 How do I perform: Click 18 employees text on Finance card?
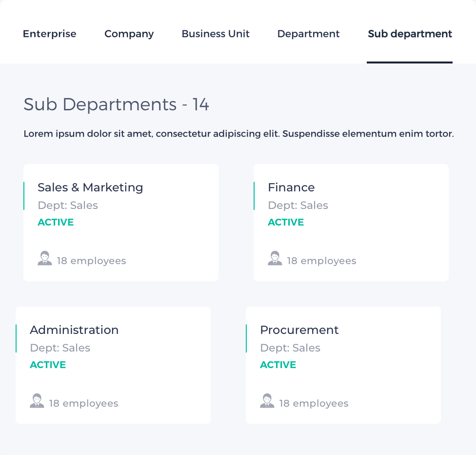[x=321, y=261]
